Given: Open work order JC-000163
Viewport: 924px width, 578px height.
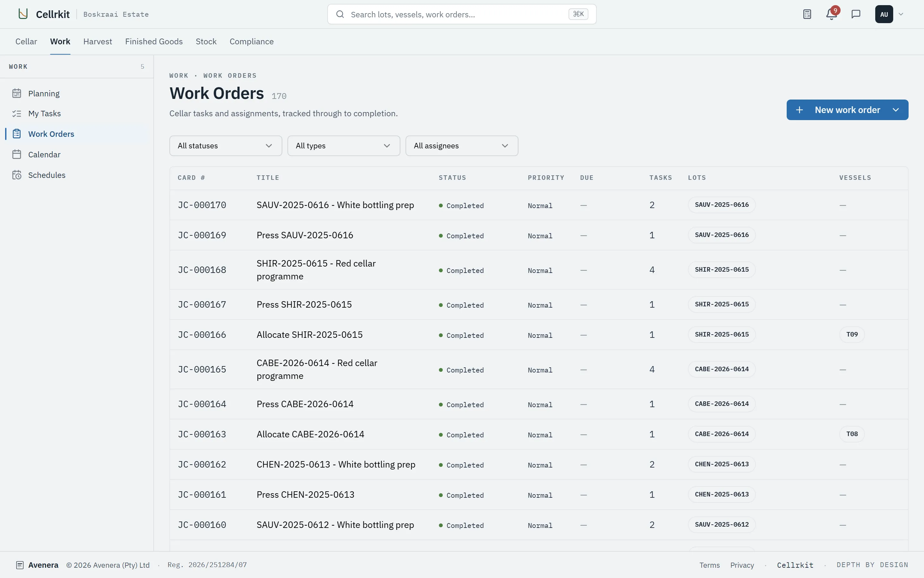Looking at the screenshot, I should pos(202,434).
